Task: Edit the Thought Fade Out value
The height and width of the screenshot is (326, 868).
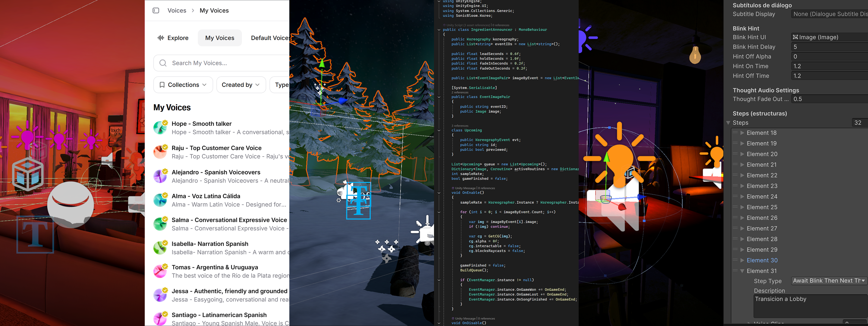Action: pos(829,99)
